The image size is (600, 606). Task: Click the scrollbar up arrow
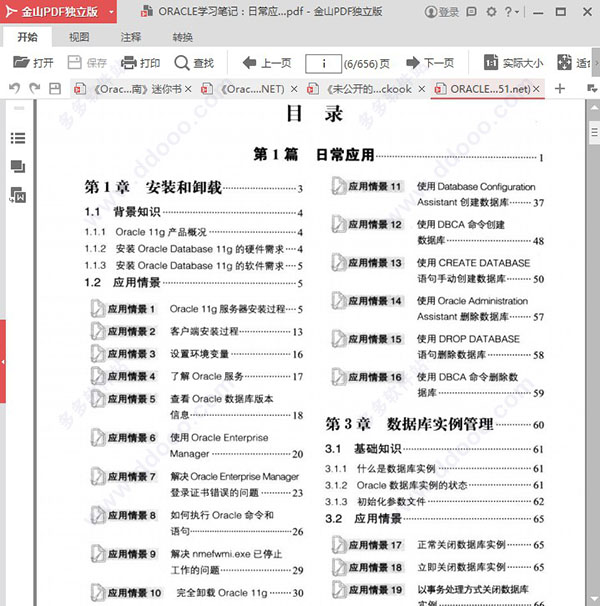595,108
